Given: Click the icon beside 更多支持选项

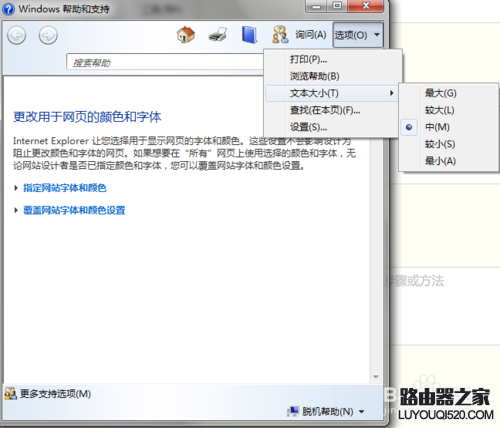Looking at the screenshot, I should pos(10,394).
